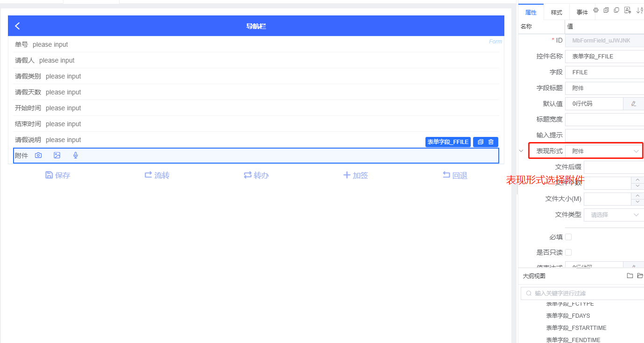
Task: Click the copy icon beside the 表单字段_FFILE tag
Action: tap(481, 142)
